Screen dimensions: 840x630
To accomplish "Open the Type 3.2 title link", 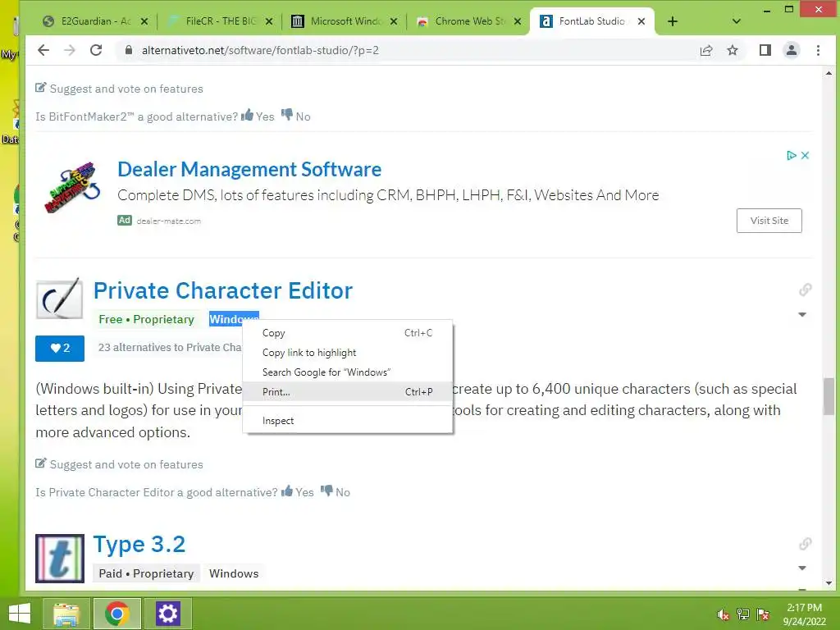I will (x=139, y=545).
